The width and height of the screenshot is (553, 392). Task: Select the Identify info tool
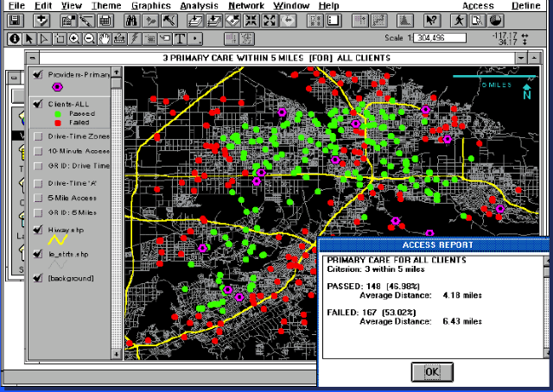pos(15,38)
